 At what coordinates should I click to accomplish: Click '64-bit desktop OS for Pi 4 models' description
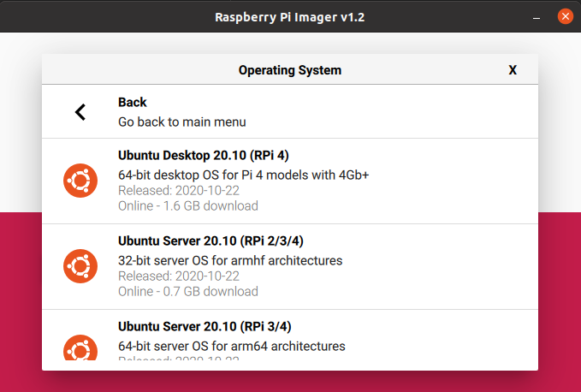tap(244, 175)
